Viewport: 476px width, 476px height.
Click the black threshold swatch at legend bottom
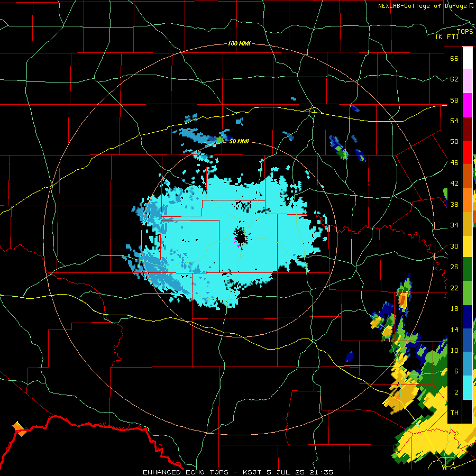pos(467,411)
